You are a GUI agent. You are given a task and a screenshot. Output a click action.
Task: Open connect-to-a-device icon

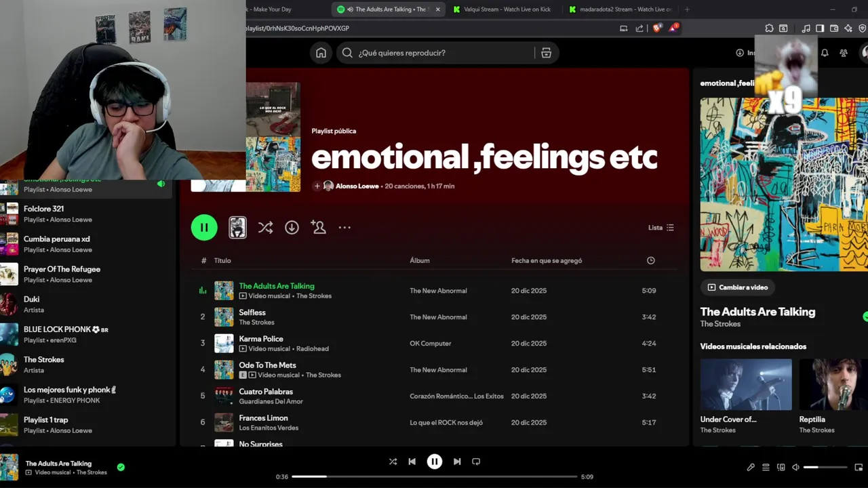tap(781, 468)
